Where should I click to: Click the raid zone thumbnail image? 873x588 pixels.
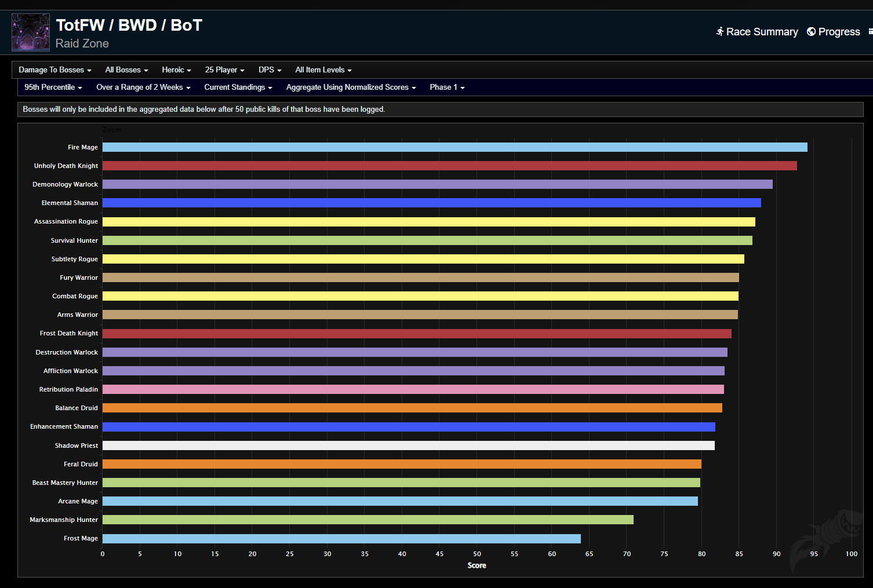point(31,32)
